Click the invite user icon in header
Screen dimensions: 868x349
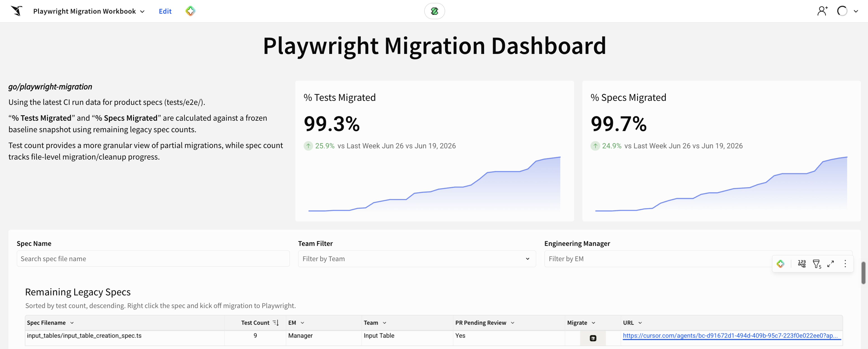point(822,11)
